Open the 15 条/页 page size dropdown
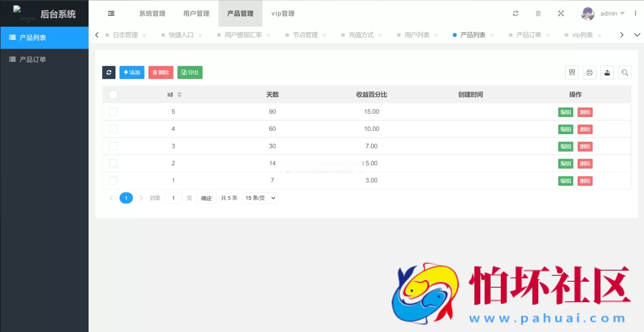The image size is (644, 332). tap(259, 197)
